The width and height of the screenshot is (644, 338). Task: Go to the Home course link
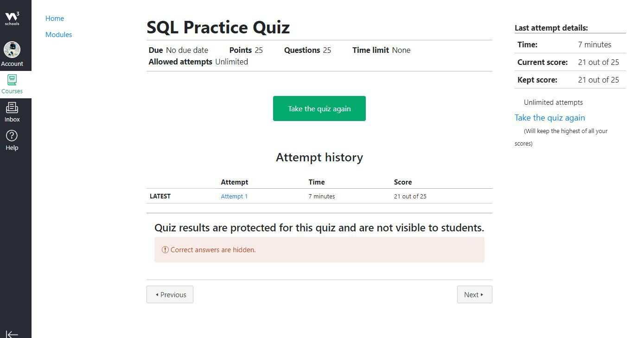(55, 19)
